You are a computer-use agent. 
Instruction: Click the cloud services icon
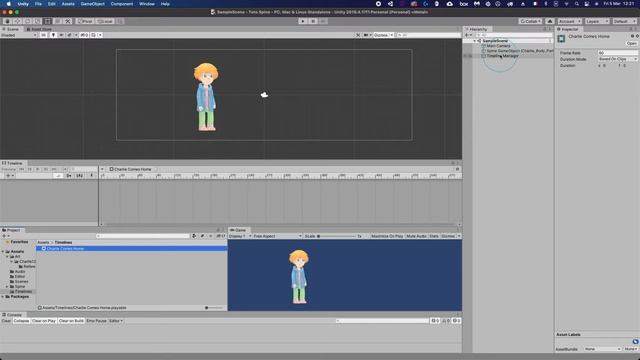(x=550, y=21)
